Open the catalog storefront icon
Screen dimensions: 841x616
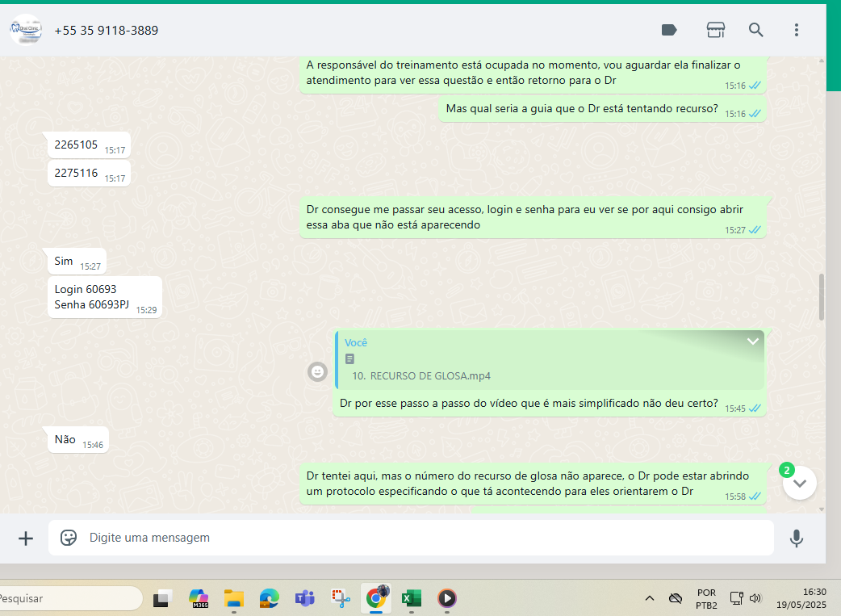point(715,30)
